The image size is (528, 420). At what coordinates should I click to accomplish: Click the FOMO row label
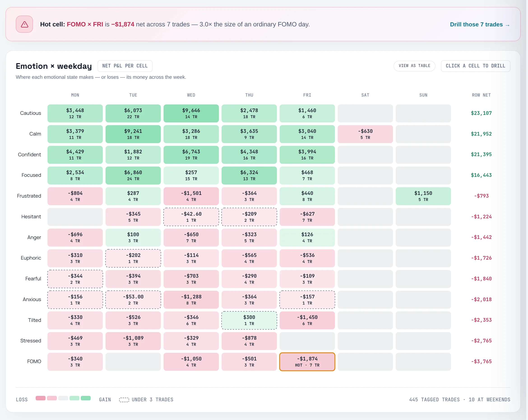click(34, 362)
